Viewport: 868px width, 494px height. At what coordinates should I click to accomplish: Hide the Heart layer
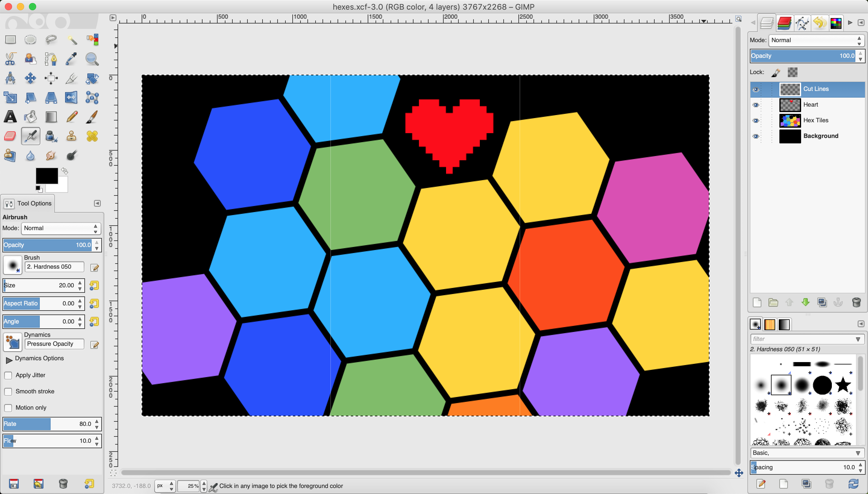[756, 105]
